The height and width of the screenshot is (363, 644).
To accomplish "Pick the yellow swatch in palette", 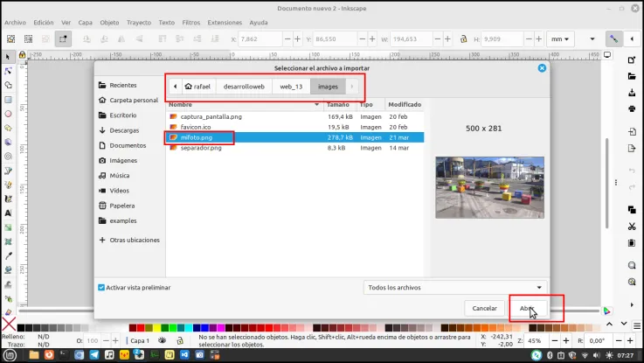I will tap(157, 328).
